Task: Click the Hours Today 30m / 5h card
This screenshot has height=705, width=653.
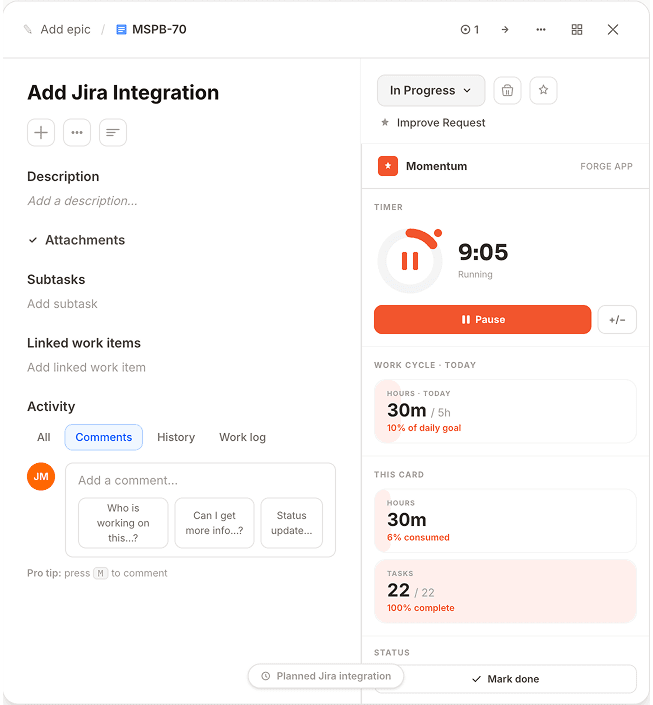Action: point(505,411)
